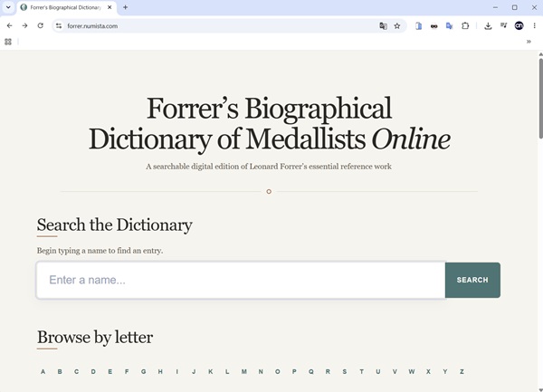Browse entries under letter G
This screenshot has width=543, height=392.
[143, 371]
